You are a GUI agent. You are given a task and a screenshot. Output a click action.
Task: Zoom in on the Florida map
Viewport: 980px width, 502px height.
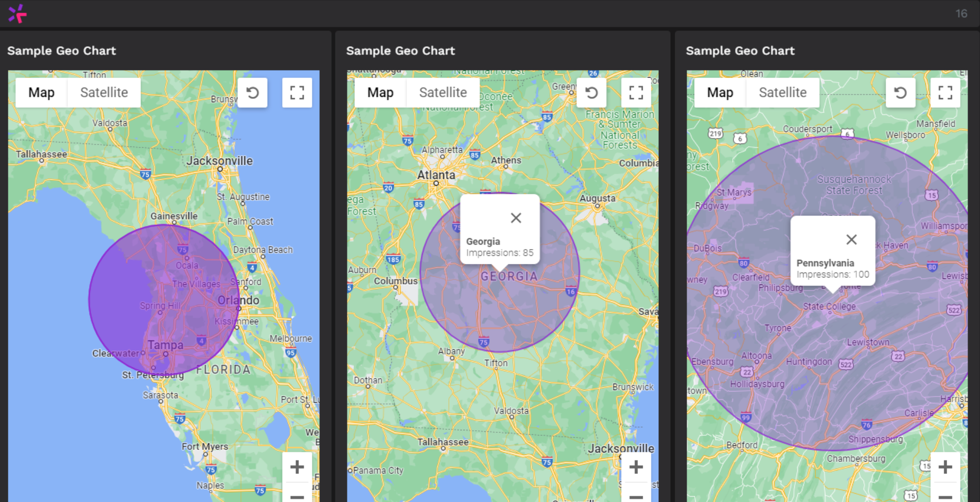[297, 467]
